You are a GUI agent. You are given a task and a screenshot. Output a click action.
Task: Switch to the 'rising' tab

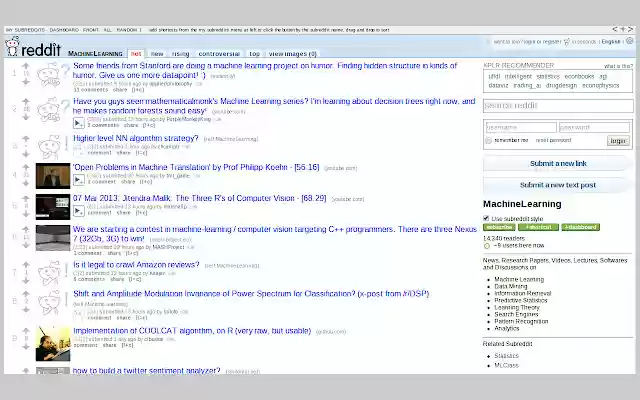click(x=180, y=54)
